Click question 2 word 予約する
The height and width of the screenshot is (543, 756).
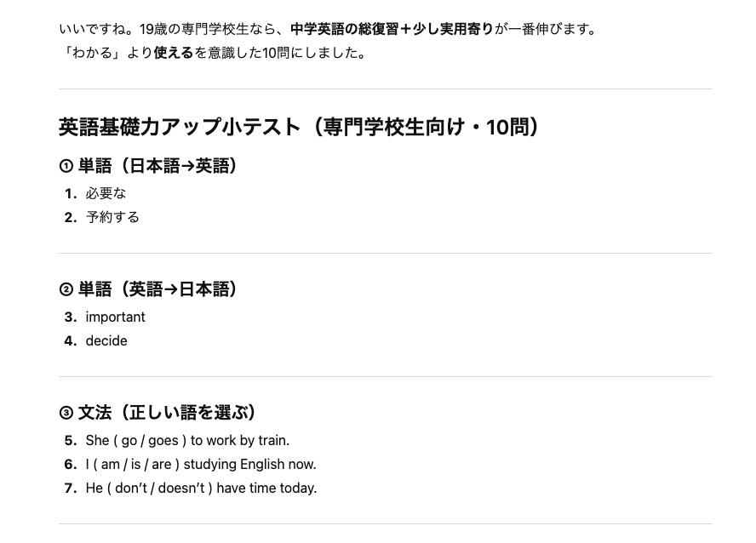click(x=112, y=217)
